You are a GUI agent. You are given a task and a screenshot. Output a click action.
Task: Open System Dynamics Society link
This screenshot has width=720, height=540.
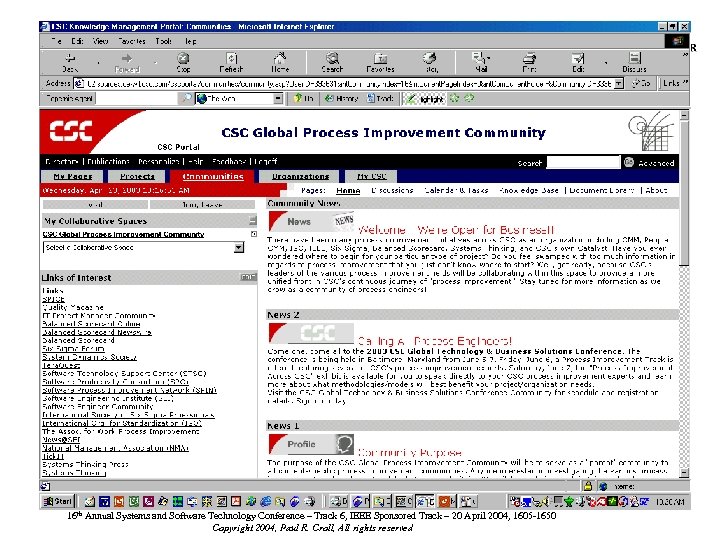tap(89, 357)
